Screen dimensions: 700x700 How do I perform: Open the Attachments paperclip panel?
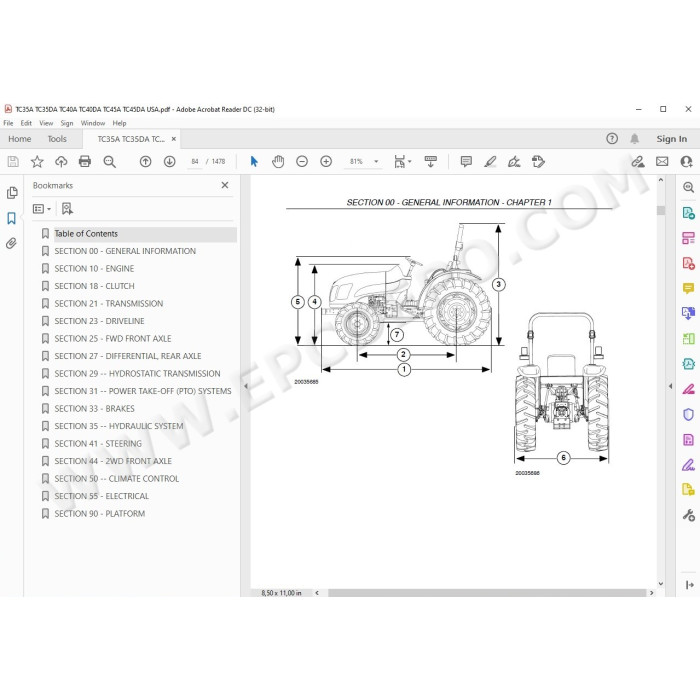(12, 243)
